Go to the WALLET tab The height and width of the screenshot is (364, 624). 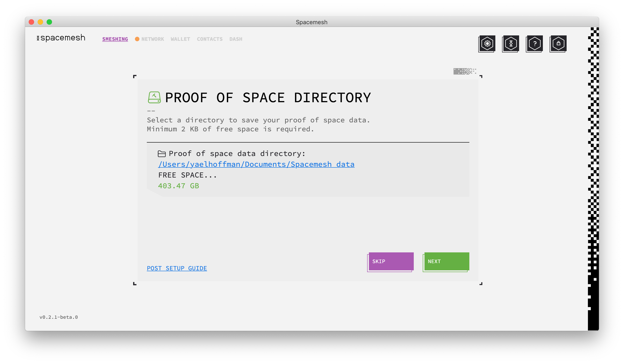pyautogui.click(x=180, y=39)
